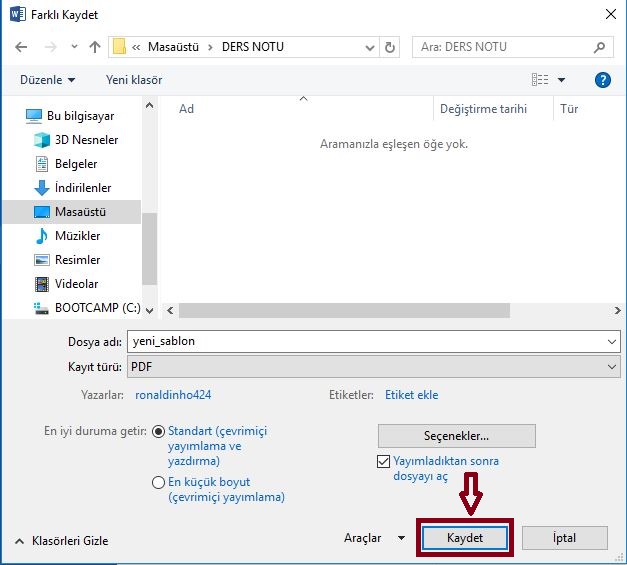Select Müzikler in the navigation pane
The width and height of the screenshot is (627, 565).
[77, 236]
